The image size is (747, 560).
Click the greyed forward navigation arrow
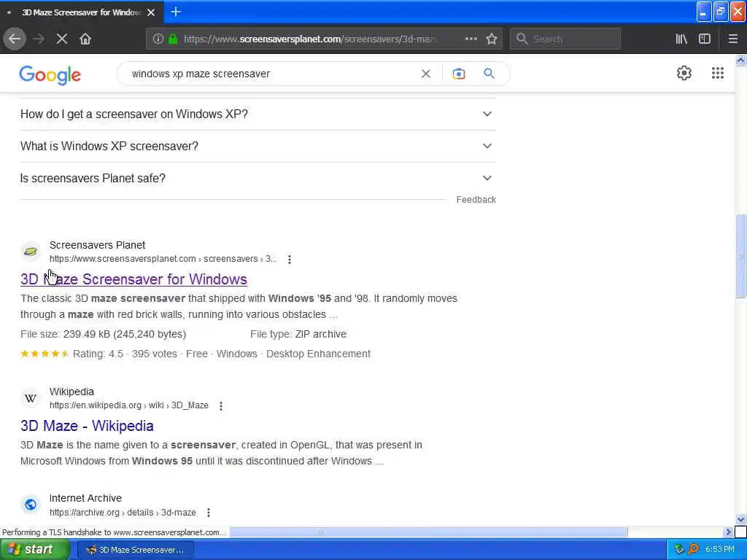coord(39,39)
